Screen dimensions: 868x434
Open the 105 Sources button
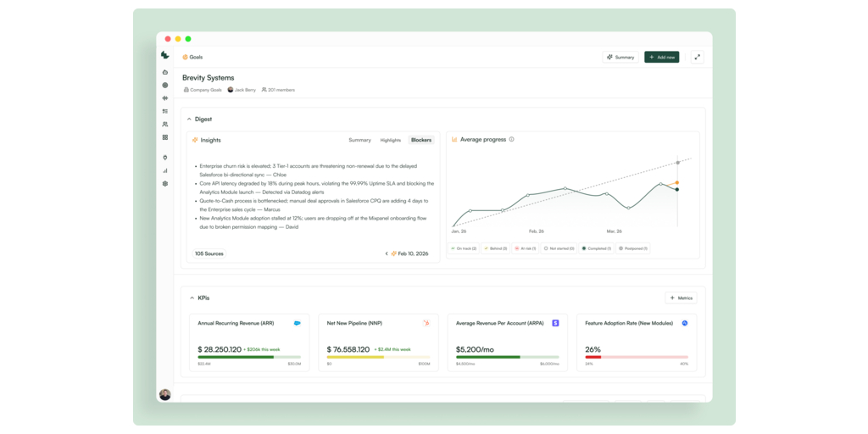point(209,253)
